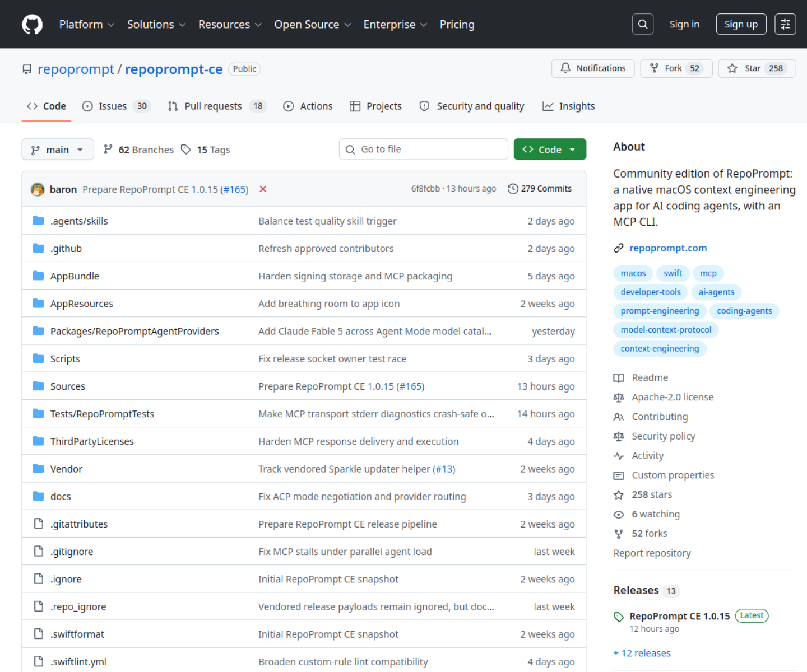Select the model-context-protocol topic tag
807x672 pixels.
(x=666, y=330)
